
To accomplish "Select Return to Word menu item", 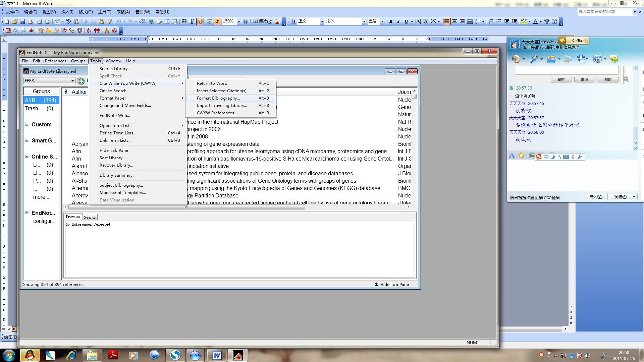I will tap(230, 83).
